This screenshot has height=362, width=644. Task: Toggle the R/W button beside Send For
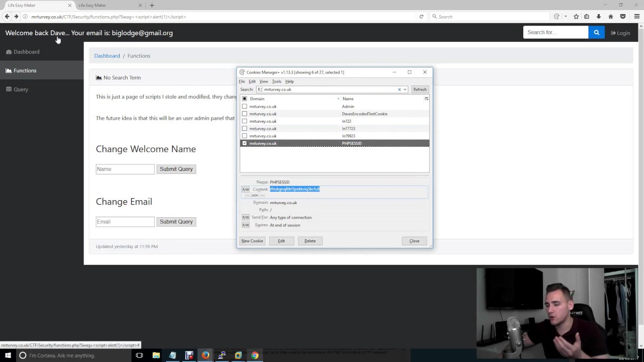(x=246, y=217)
